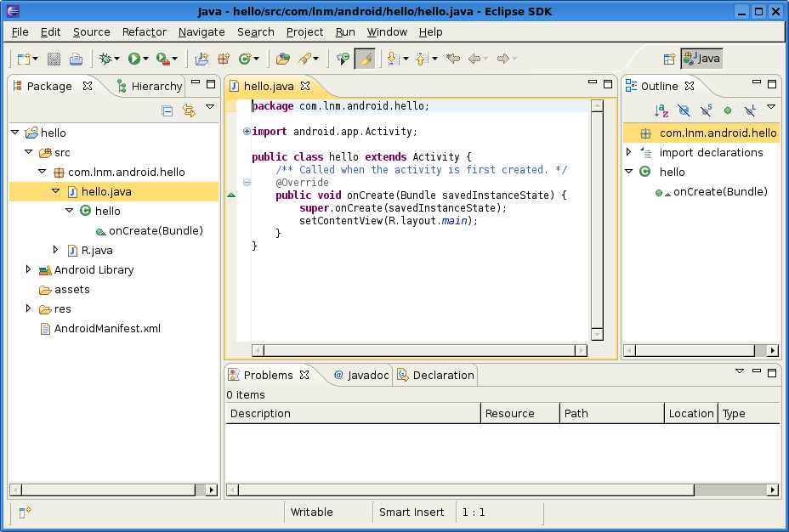Select onCreate(Bundle) in the Outline
Screen dimensions: 789x532
pos(711,191)
